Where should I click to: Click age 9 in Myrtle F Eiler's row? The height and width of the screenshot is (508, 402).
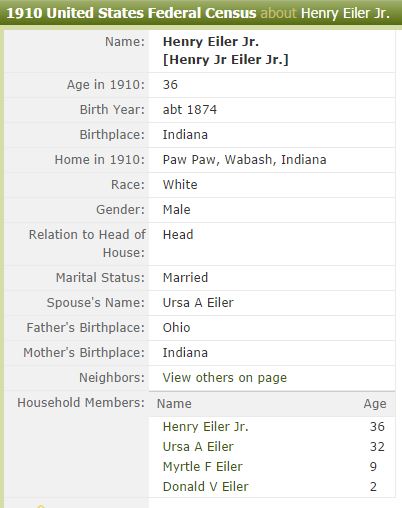tap(373, 466)
